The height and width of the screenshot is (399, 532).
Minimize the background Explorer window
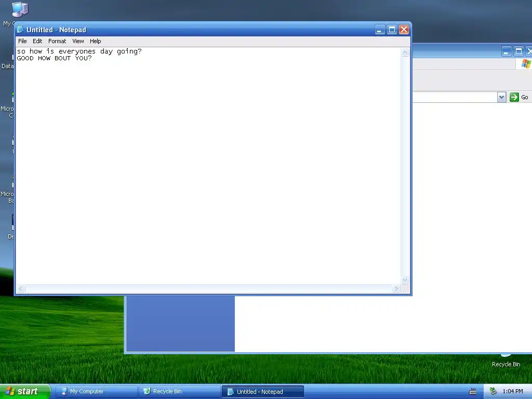point(506,51)
